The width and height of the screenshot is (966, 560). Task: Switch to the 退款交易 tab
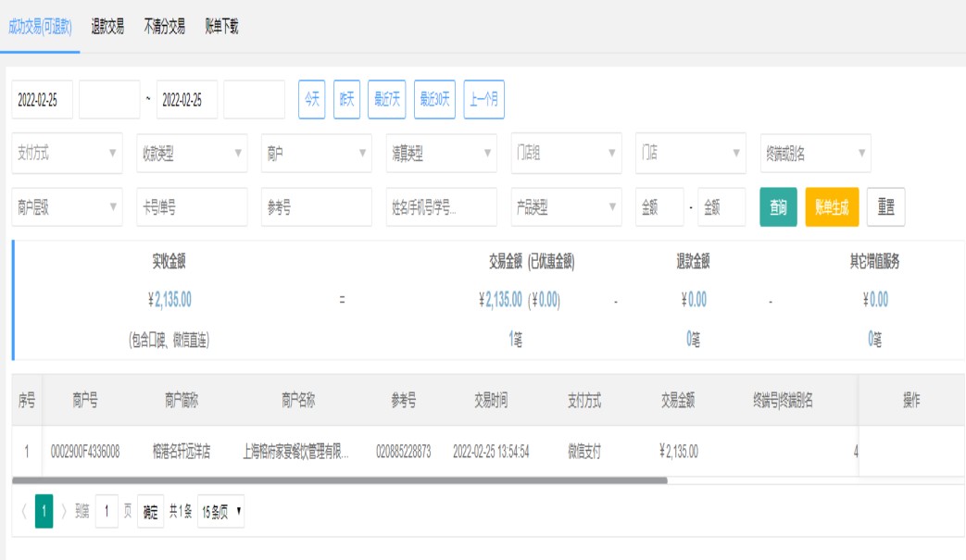tap(107, 27)
